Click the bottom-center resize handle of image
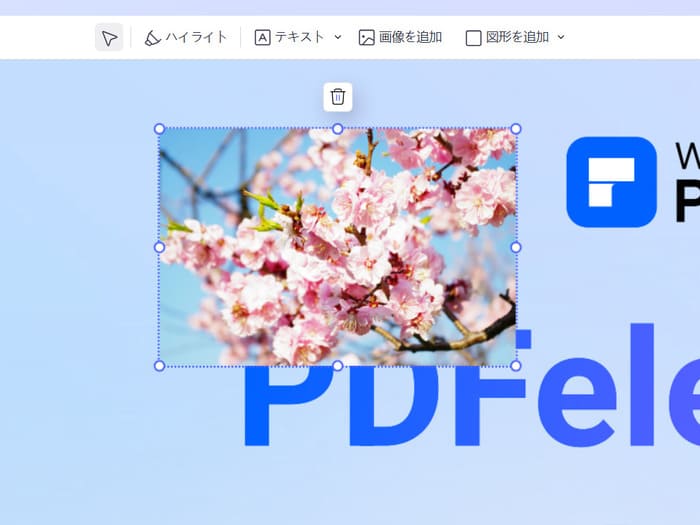This screenshot has width=700, height=525. pos(338,366)
